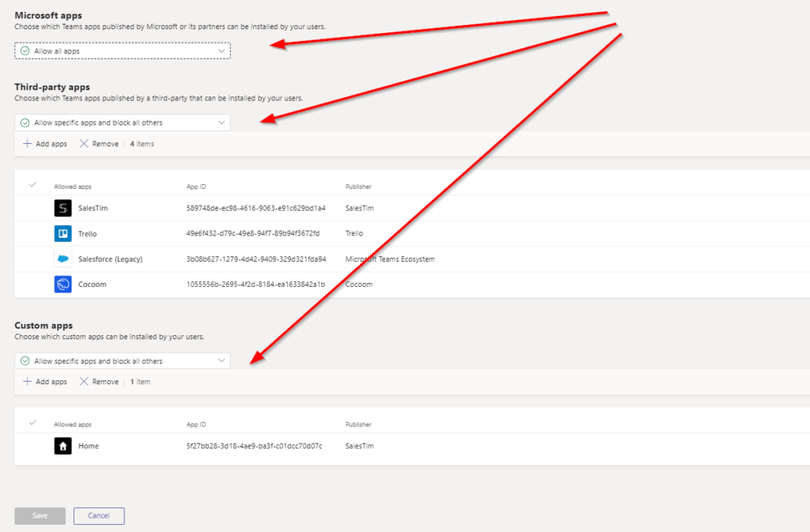This screenshot has width=810, height=532.
Task: Open the Third-party apps permission dropdown
Action: click(123, 123)
